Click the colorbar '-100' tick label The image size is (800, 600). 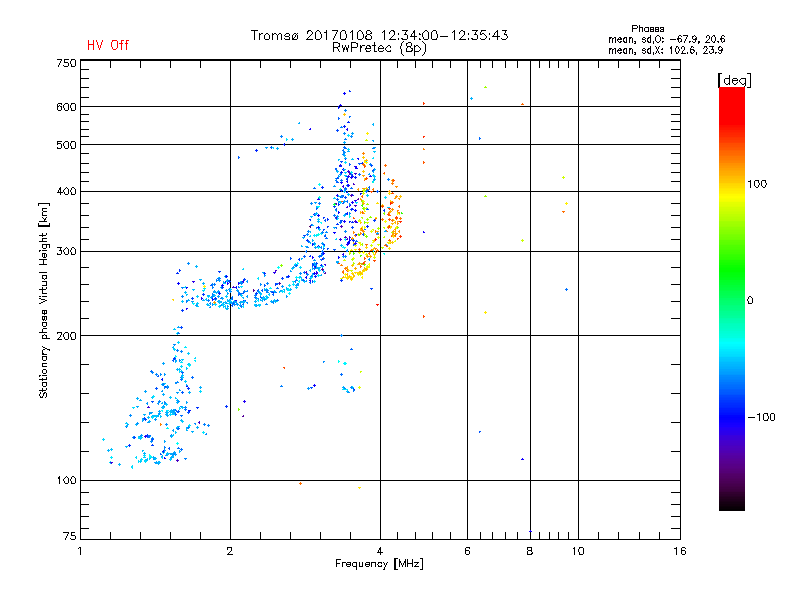(x=761, y=417)
